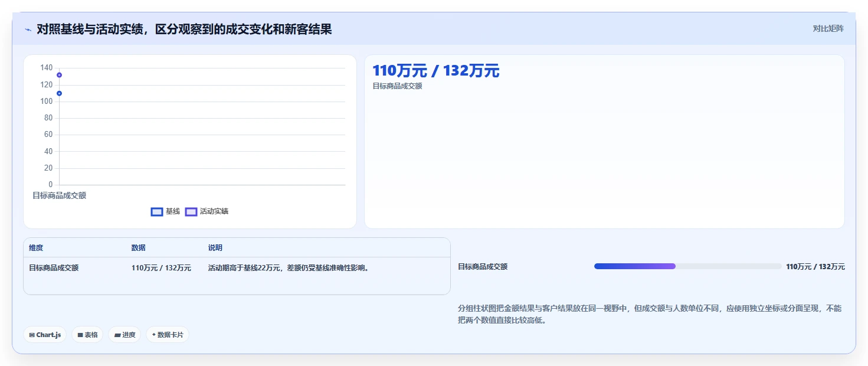Click the card subtitle 目标商品成交额
868x366 pixels.
click(x=397, y=86)
